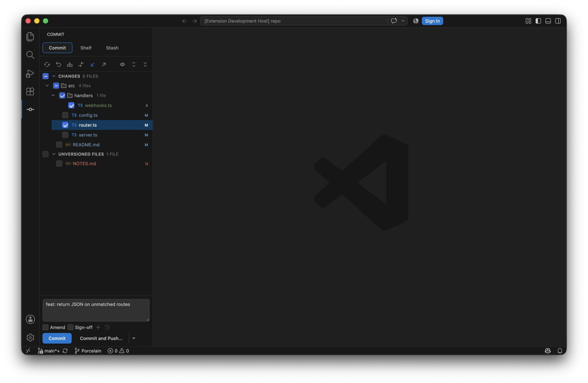
Task: Click the main*+ branch in status bar
Action: coord(49,351)
